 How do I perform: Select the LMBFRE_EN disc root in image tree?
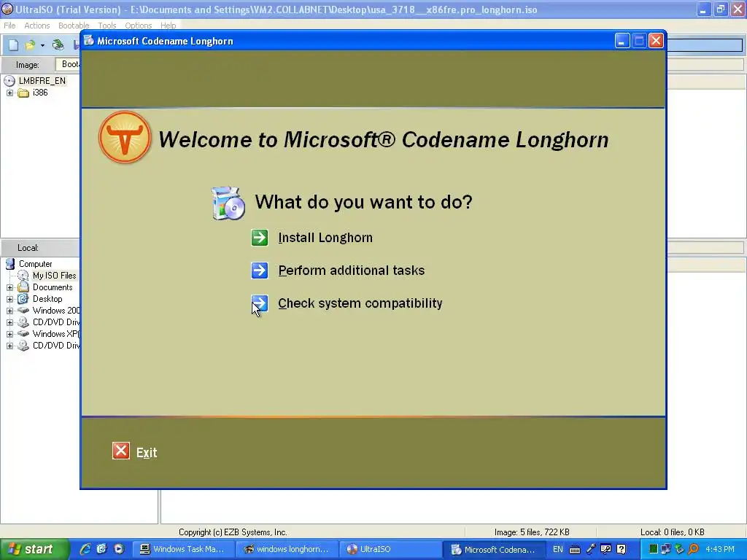pyautogui.click(x=42, y=80)
